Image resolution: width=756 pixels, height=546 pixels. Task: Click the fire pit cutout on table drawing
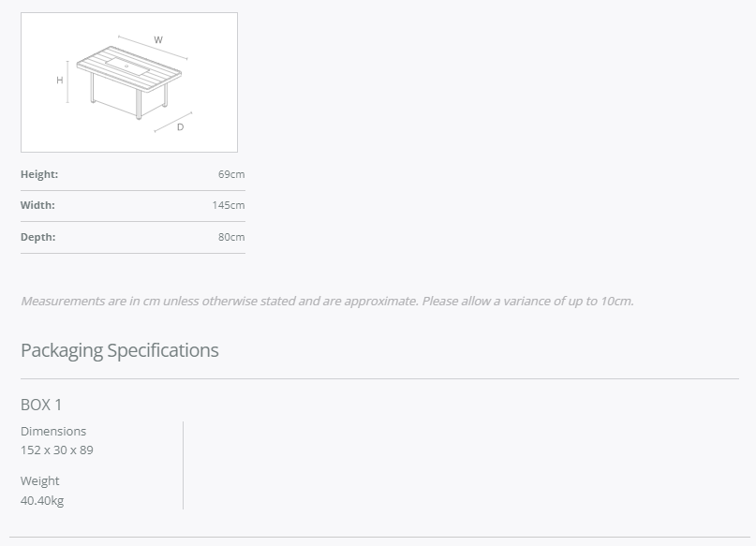(125, 65)
